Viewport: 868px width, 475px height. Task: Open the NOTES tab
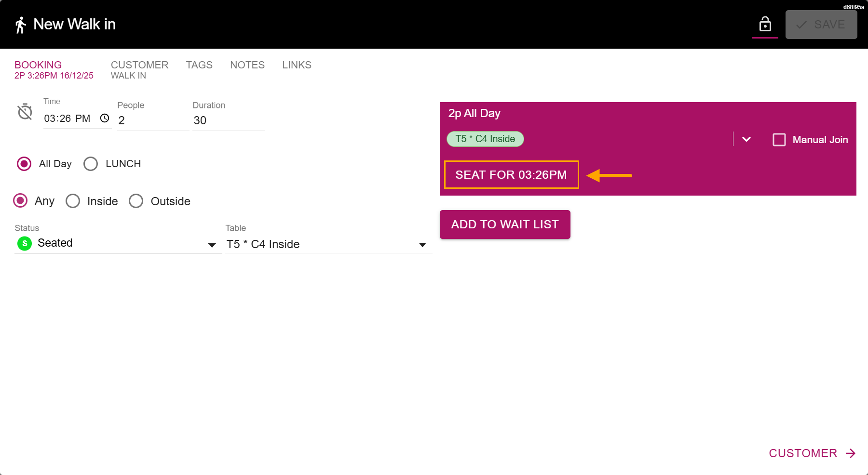coord(247,65)
